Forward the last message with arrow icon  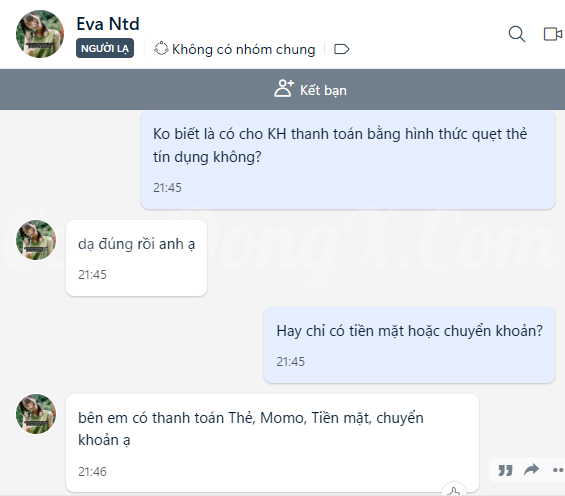click(x=531, y=469)
